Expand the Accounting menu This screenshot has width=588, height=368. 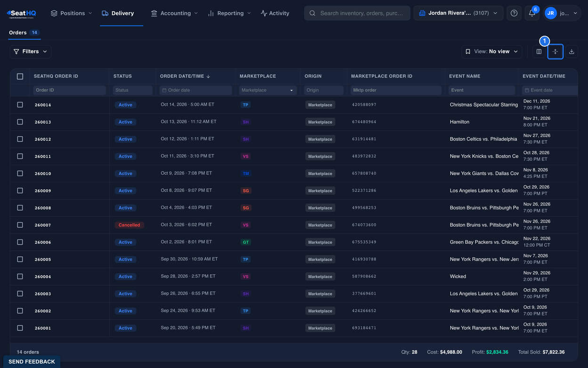pyautogui.click(x=174, y=13)
